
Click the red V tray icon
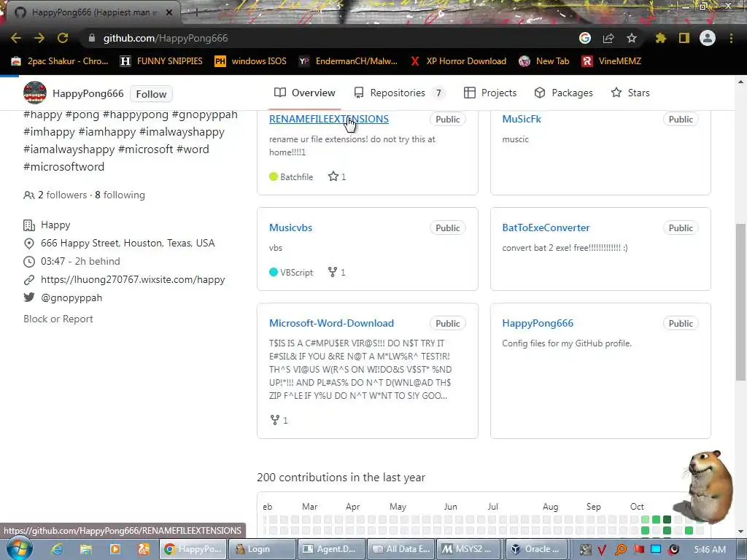point(602,550)
